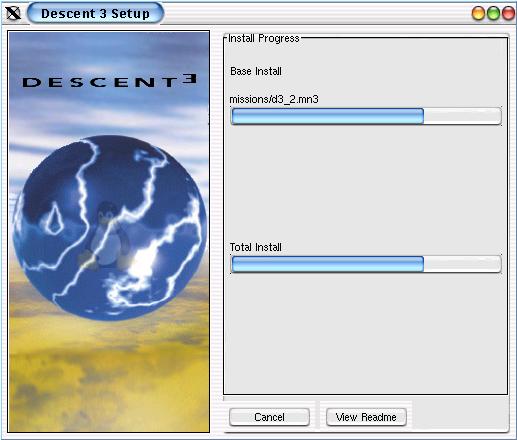Click the green maximize window button

493,13
